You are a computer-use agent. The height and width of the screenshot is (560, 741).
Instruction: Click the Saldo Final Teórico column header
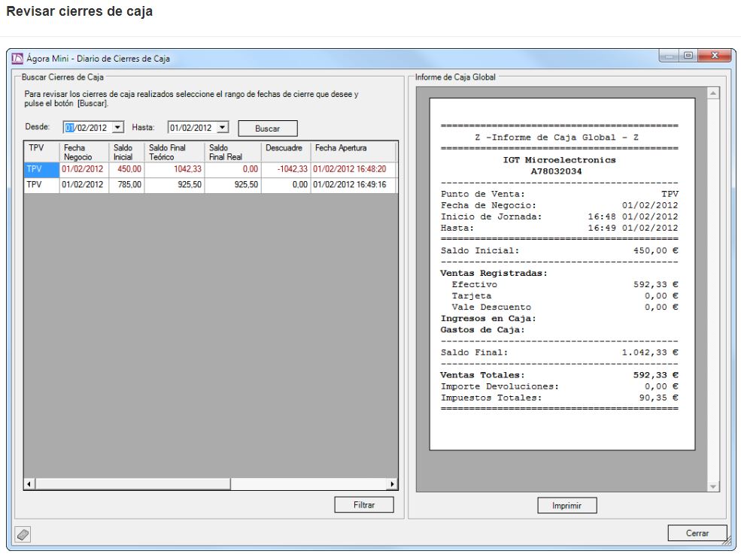[x=175, y=152]
